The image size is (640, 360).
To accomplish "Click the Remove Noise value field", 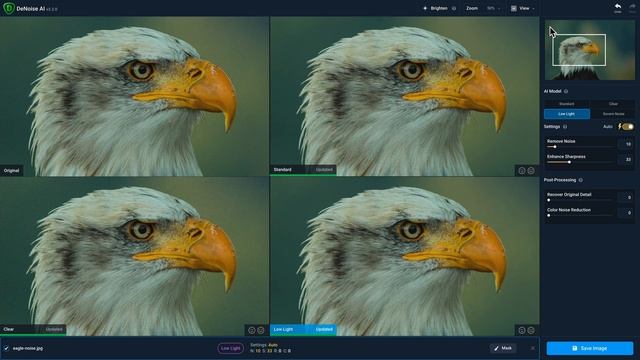I will [625, 144].
